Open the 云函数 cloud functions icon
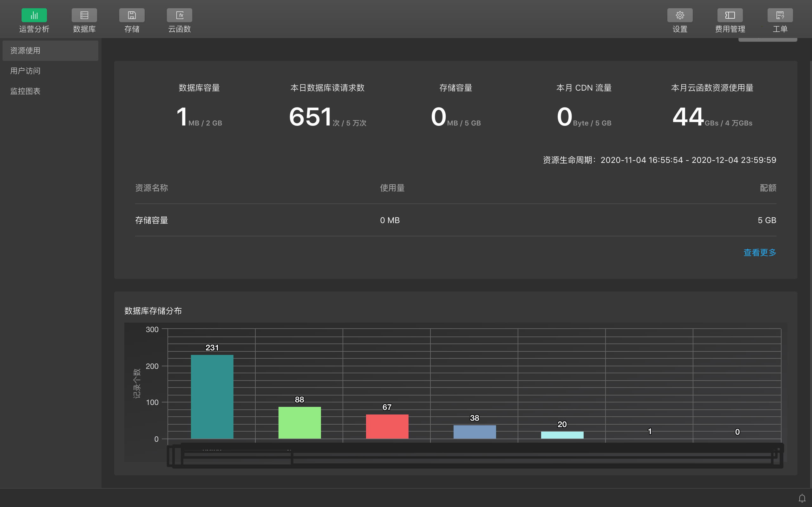812x507 pixels. pyautogui.click(x=180, y=16)
